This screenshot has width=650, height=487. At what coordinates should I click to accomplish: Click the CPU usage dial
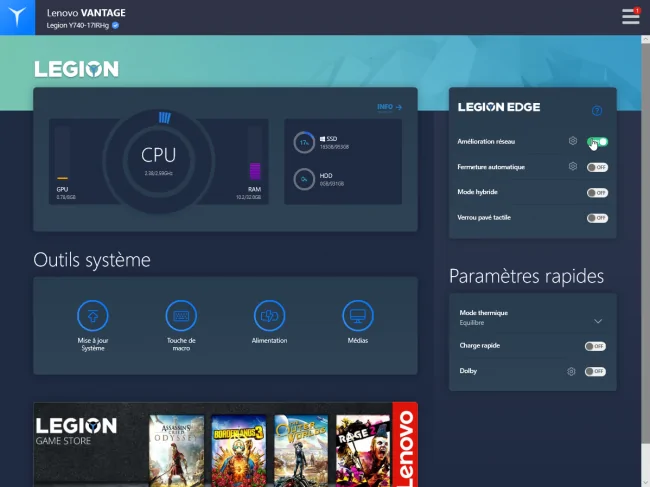(x=159, y=161)
